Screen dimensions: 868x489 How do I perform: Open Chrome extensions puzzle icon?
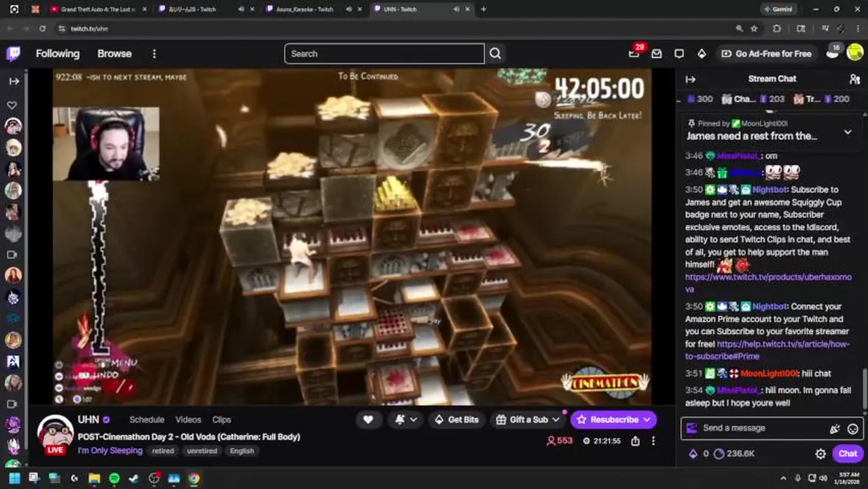(777, 29)
